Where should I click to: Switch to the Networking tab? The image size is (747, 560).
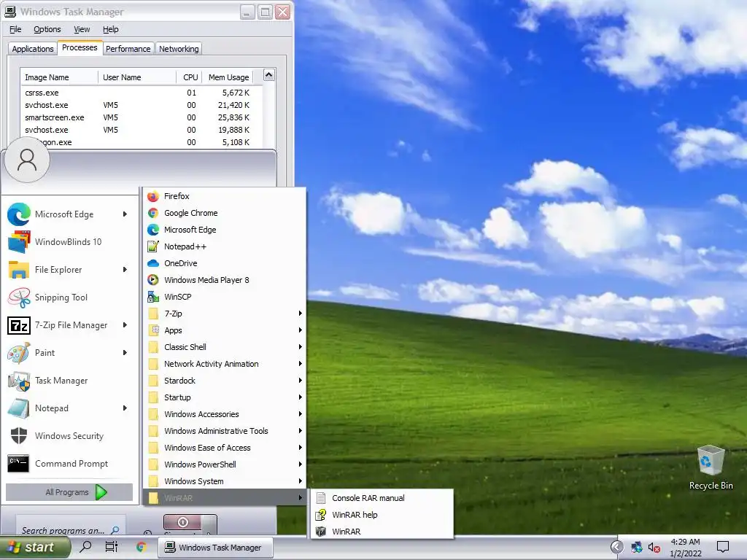(x=179, y=49)
